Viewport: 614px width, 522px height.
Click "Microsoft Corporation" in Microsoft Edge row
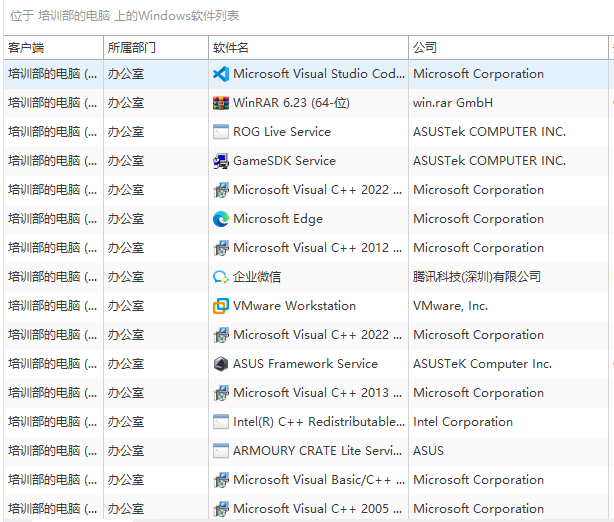coord(479,219)
